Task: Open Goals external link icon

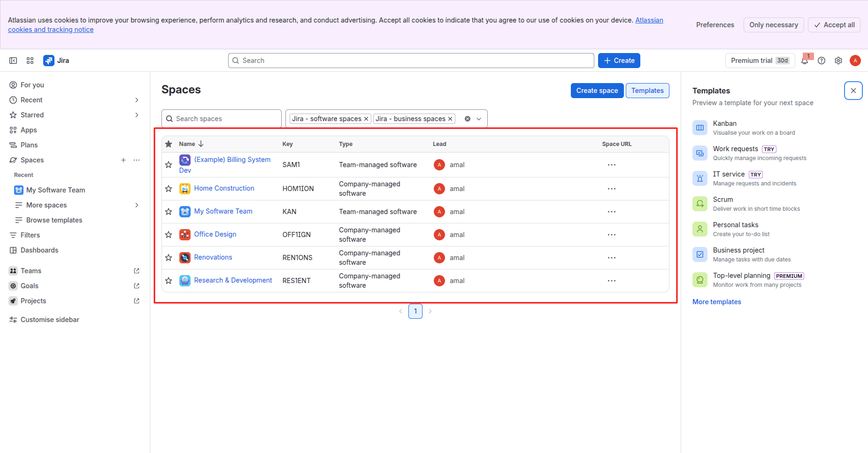Action: (x=137, y=286)
